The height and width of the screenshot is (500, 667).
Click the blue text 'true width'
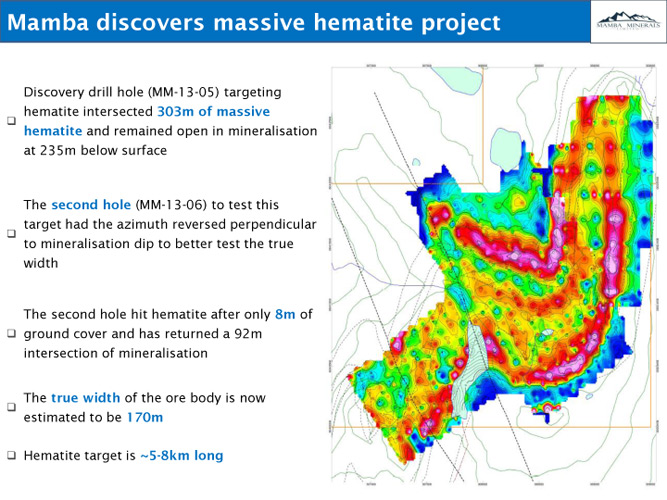tap(86, 398)
